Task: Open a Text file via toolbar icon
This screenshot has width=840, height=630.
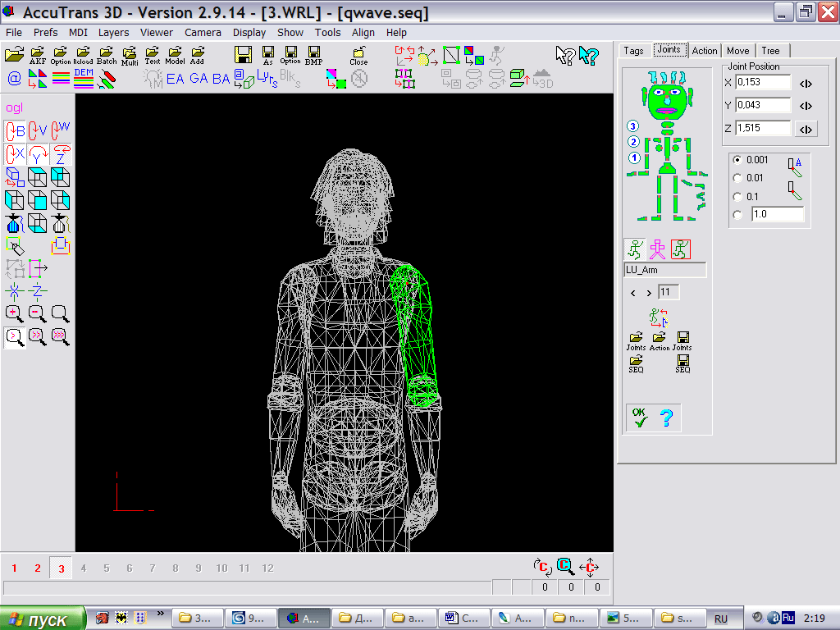Action: (x=153, y=56)
